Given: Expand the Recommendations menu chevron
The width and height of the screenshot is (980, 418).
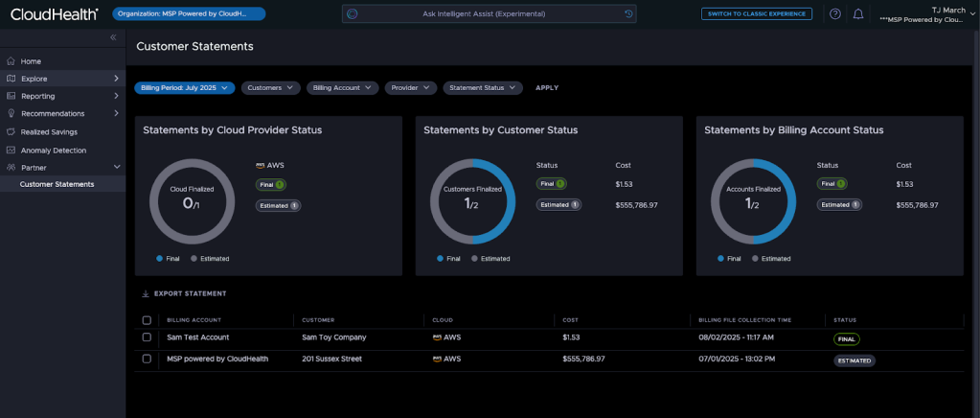Looking at the screenshot, I should tap(116, 114).
